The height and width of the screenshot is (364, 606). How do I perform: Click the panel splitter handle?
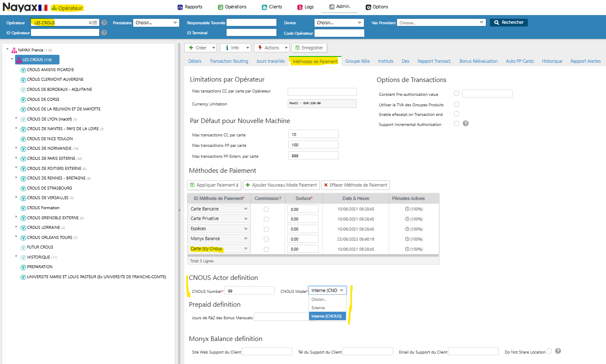[180, 210]
